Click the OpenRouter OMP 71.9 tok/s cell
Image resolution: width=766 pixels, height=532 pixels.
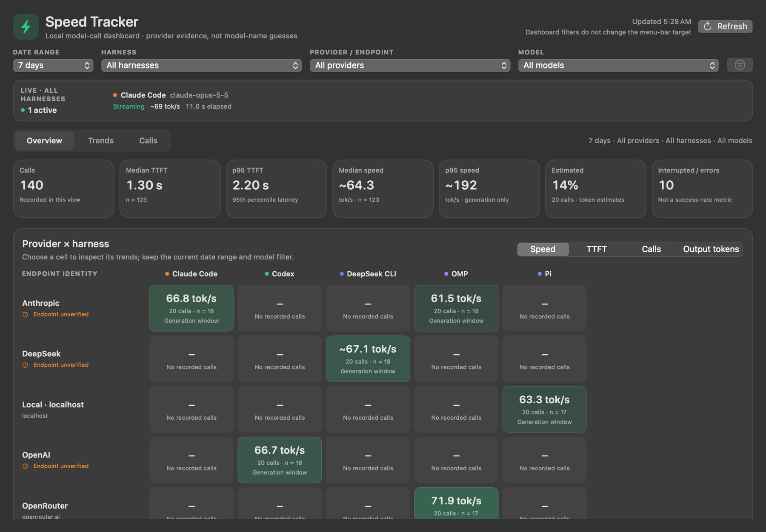click(x=456, y=504)
